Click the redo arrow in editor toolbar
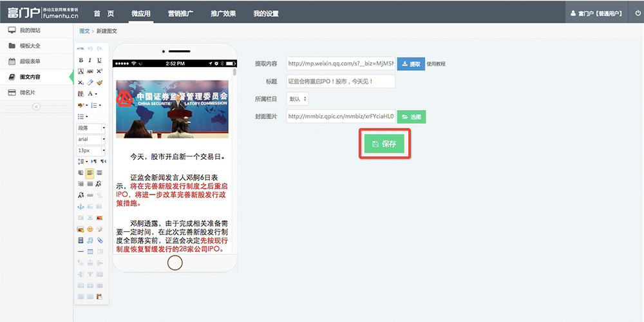644x322 pixels. 99,48
